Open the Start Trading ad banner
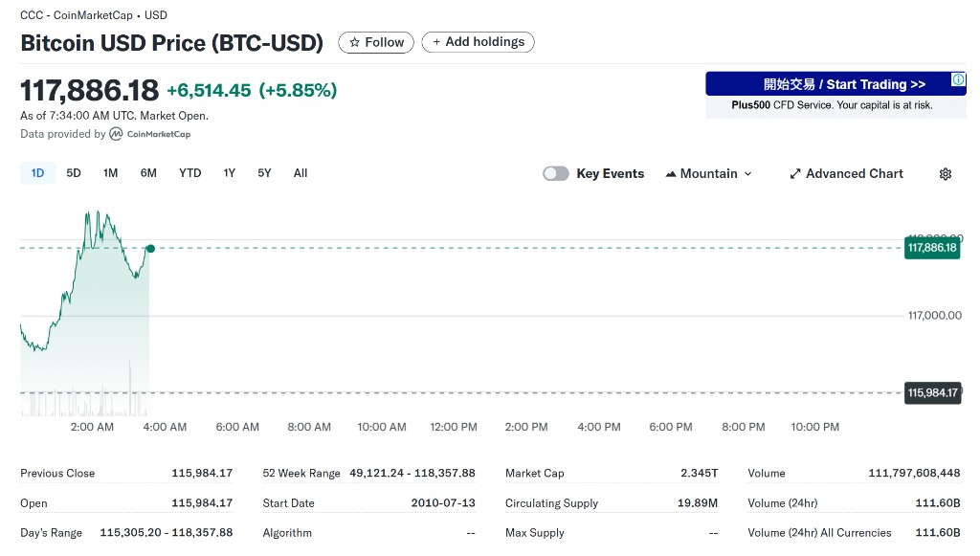 (x=835, y=95)
